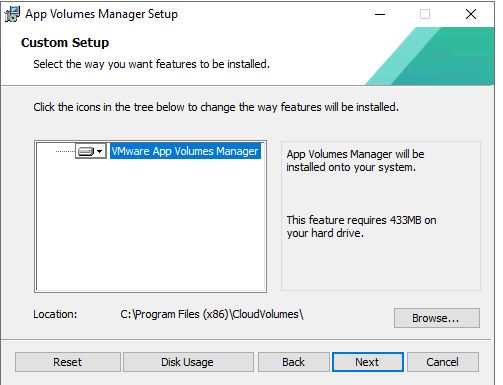
Task: Proceed with the Next button
Action: [368, 362]
